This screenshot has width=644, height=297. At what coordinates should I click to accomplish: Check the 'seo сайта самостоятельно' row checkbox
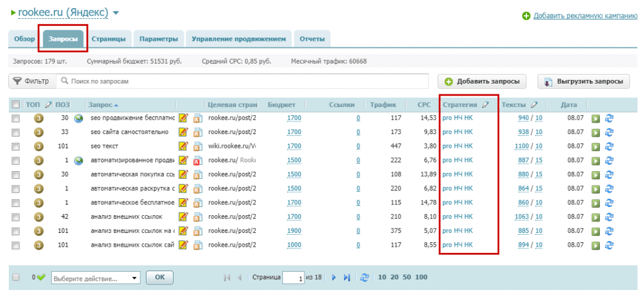pyautogui.click(x=16, y=132)
